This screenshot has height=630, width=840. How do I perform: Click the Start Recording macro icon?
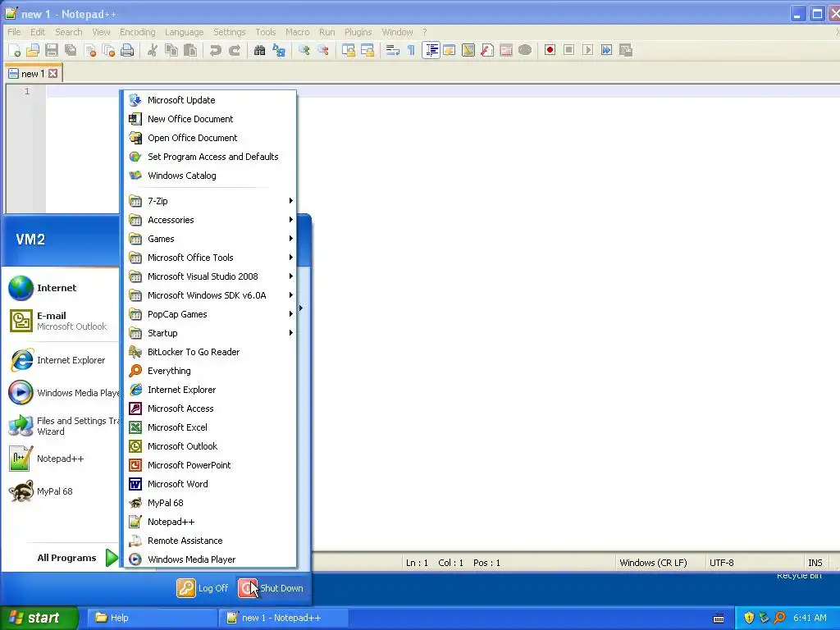coord(550,50)
